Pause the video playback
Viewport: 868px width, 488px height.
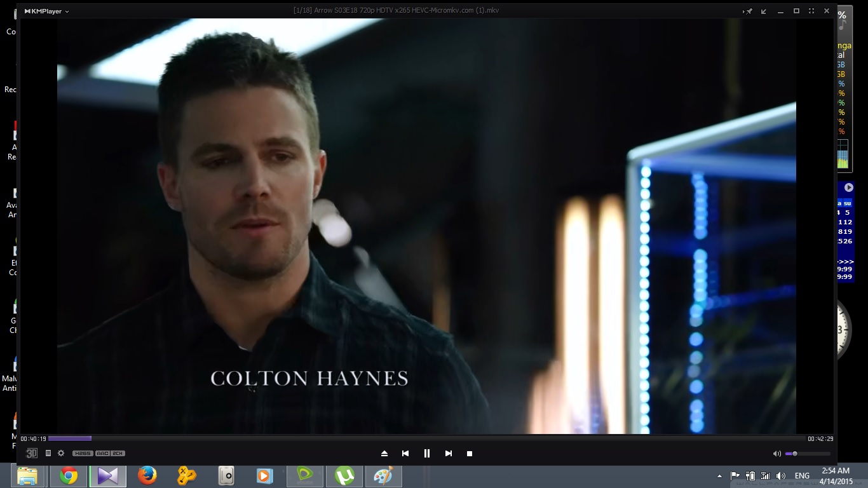tap(427, 454)
